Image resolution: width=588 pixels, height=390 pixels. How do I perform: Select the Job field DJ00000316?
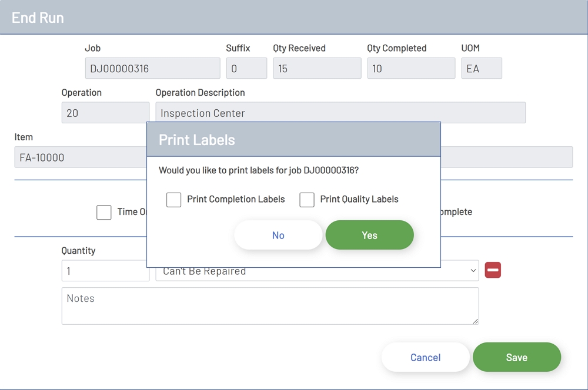tap(152, 68)
